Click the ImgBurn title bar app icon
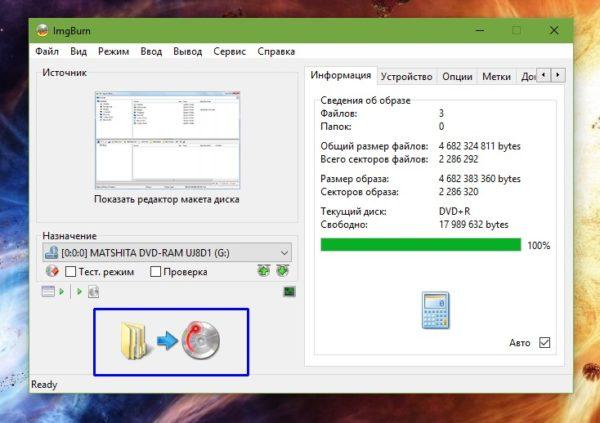Image resolution: width=600 pixels, height=423 pixels. (x=42, y=31)
